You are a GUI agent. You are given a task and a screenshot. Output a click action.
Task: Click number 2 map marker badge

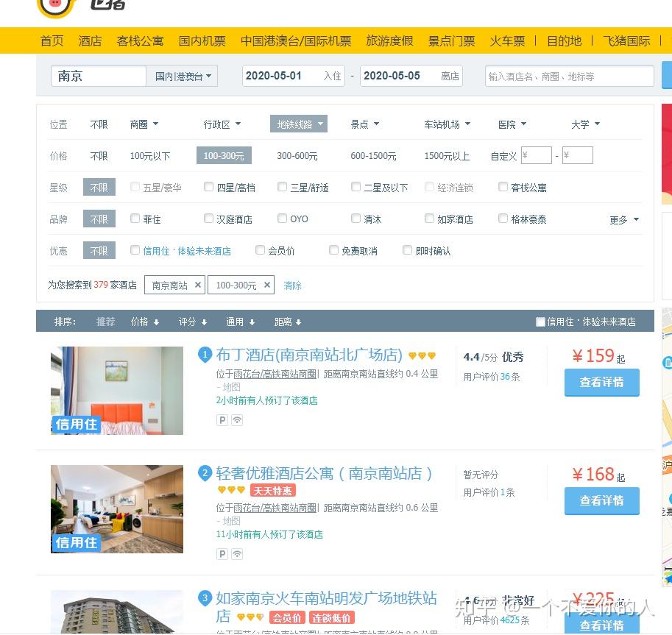[x=205, y=473]
